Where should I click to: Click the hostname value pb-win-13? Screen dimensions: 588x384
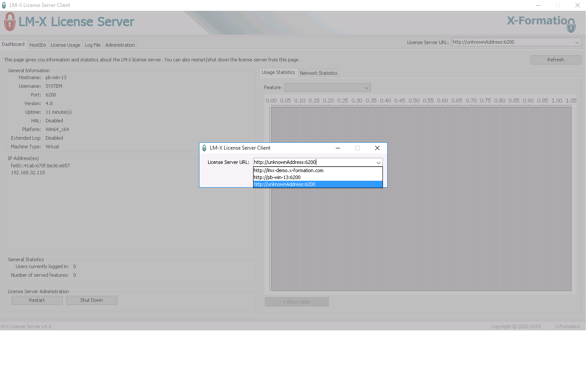coord(56,77)
